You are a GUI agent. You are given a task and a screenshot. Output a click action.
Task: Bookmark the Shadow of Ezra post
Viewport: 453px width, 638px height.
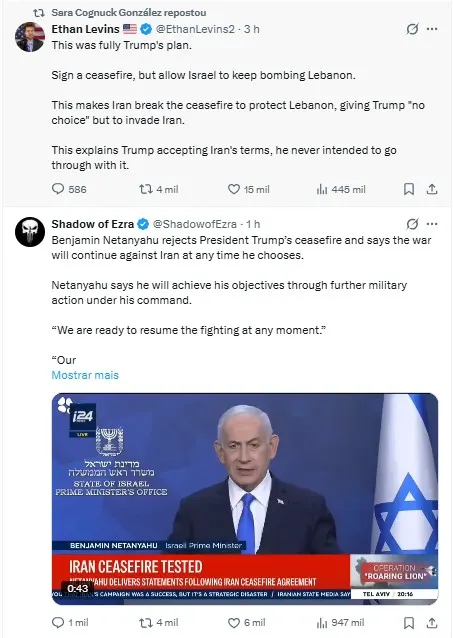tap(409, 623)
